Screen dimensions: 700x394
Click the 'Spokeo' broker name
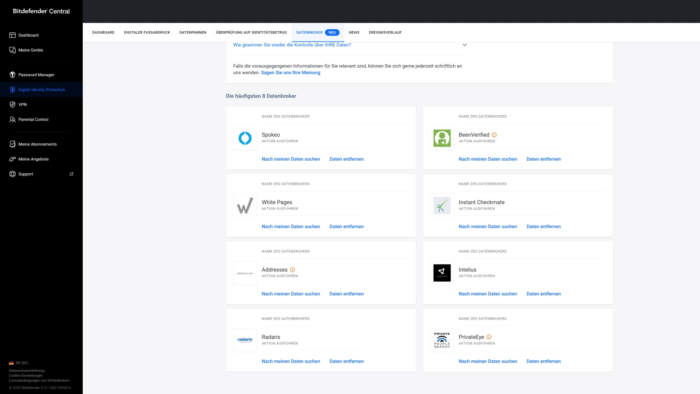[x=271, y=135]
